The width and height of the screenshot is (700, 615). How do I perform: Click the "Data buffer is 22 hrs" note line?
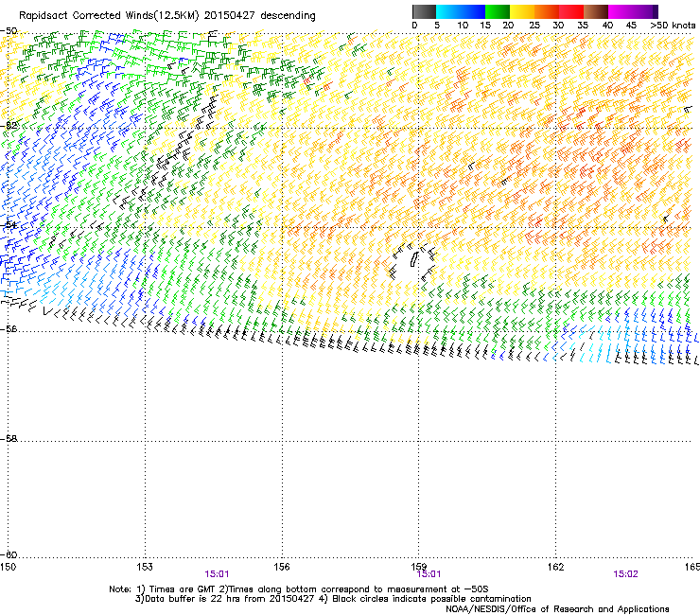[x=333, y=599]
